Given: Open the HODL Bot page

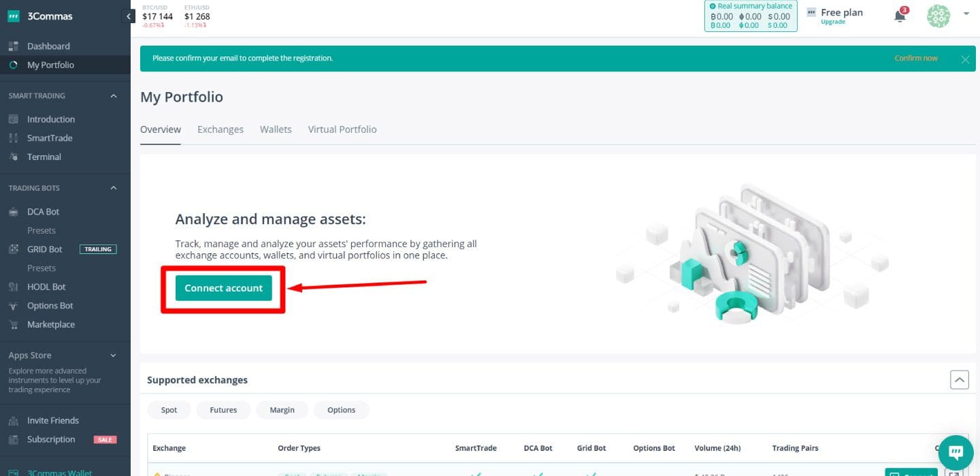Looking at the screenshot, I should pyautogui.click(x=46, y=287).
